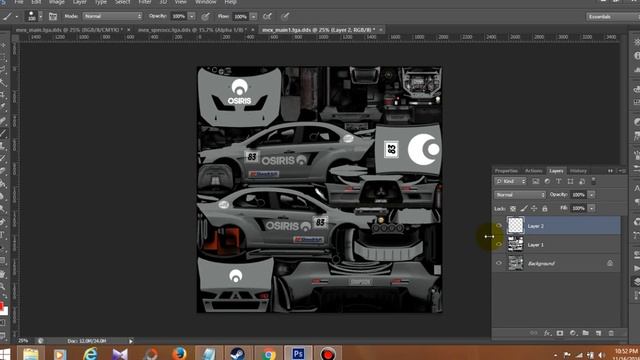Lock layer position icon
This screenshot has height=360, width=640.
click(534, 209)
